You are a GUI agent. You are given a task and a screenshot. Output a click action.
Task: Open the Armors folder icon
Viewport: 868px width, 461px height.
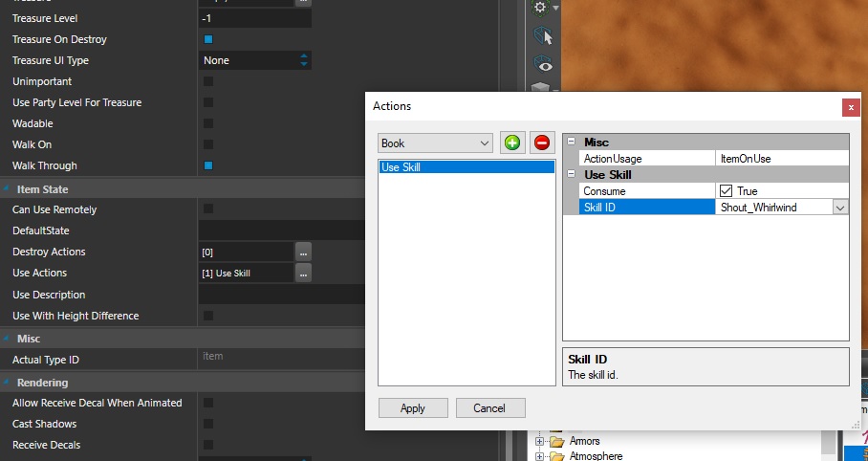[x=557, y=442]
